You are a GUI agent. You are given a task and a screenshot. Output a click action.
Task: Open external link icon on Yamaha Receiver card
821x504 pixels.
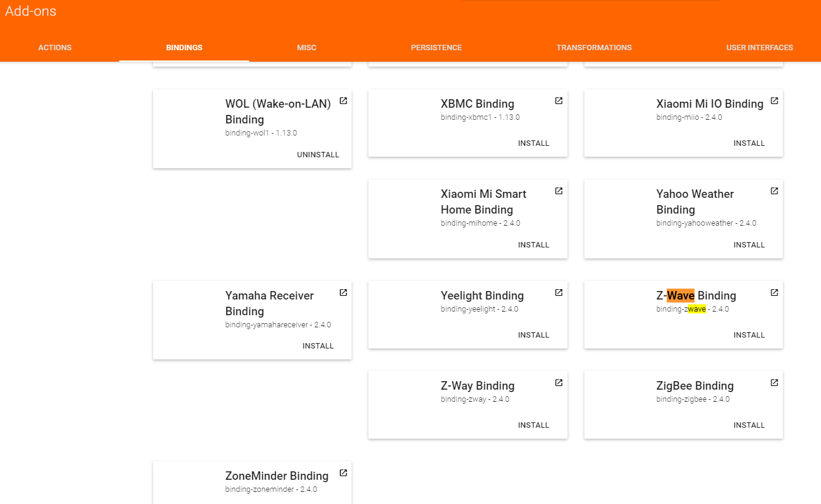[343, 293]
